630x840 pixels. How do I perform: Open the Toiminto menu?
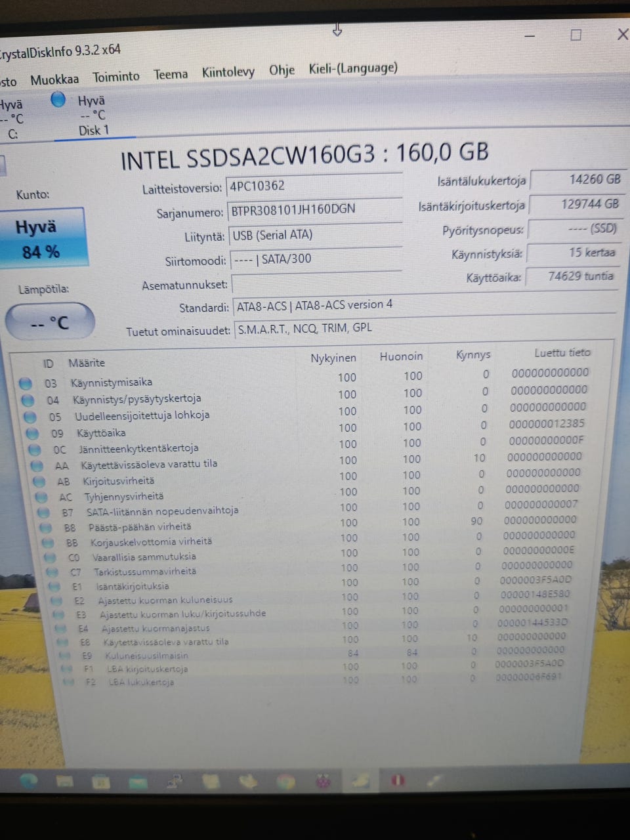116,77
